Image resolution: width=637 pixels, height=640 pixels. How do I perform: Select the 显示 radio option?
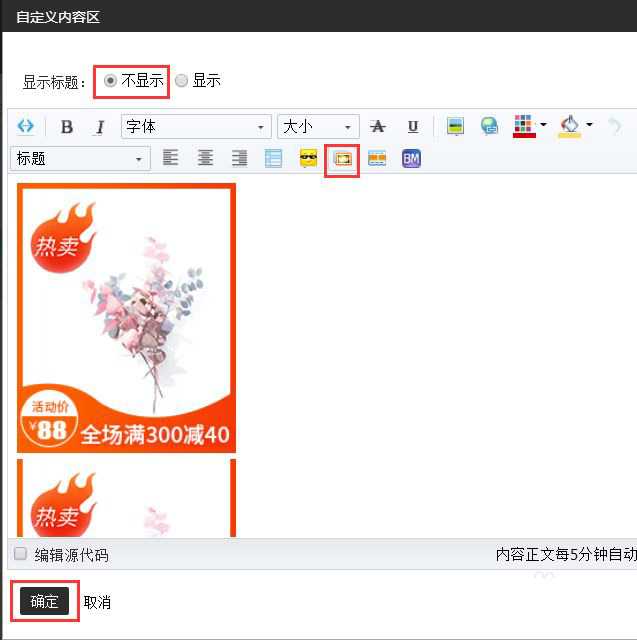181,81
